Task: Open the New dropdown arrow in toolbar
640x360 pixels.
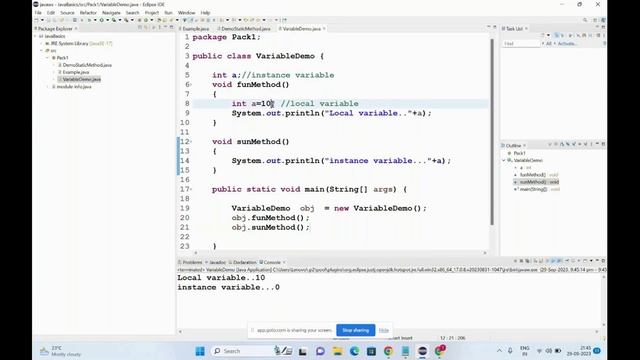Action: coord(42,20)
